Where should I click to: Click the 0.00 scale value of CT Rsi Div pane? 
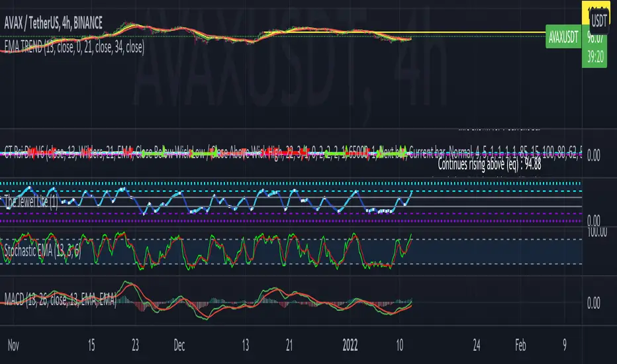593,156
